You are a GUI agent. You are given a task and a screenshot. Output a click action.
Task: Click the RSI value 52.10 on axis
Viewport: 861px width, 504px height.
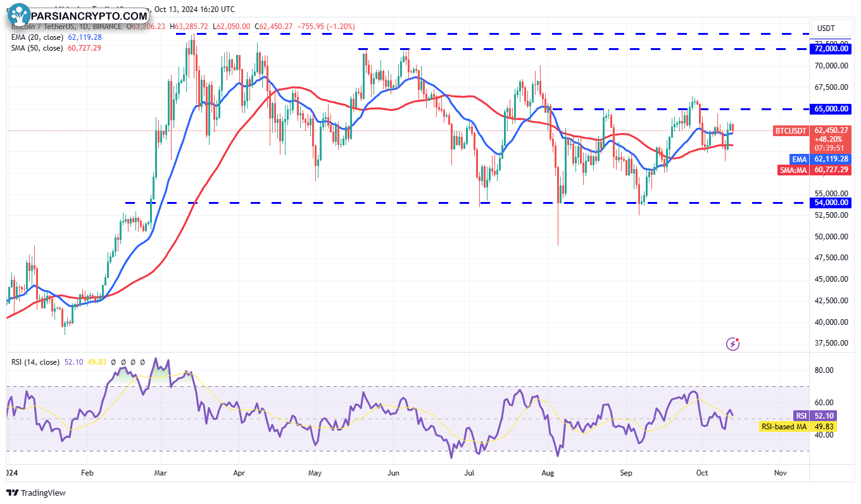click(x=824, y=416)
